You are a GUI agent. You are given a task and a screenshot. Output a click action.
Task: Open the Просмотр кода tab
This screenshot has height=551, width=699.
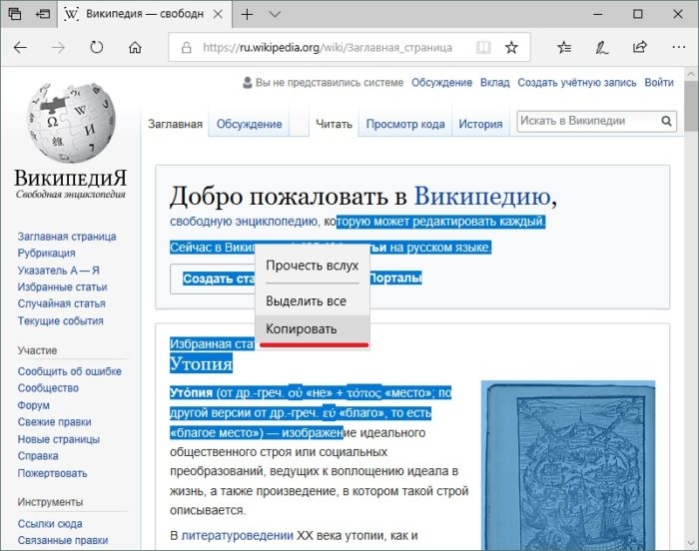tap(405, 124)
